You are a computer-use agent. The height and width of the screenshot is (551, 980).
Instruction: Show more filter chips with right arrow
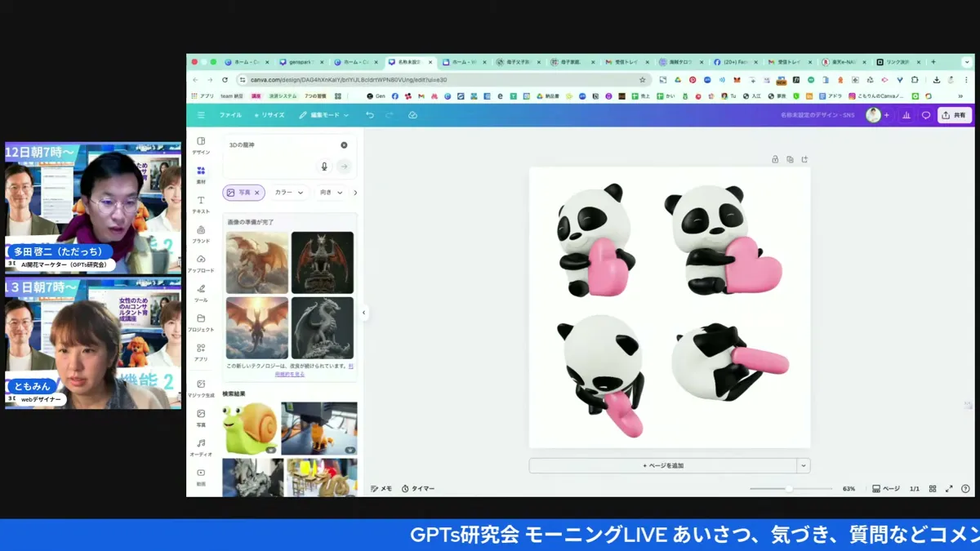coord(355,193)
